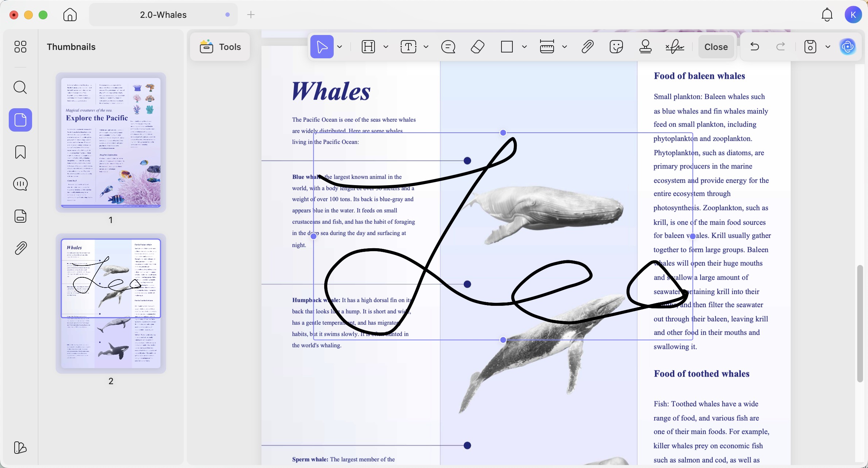Add a new tab
This screenshot has width=868, height=468.
(x=251, y=15)
